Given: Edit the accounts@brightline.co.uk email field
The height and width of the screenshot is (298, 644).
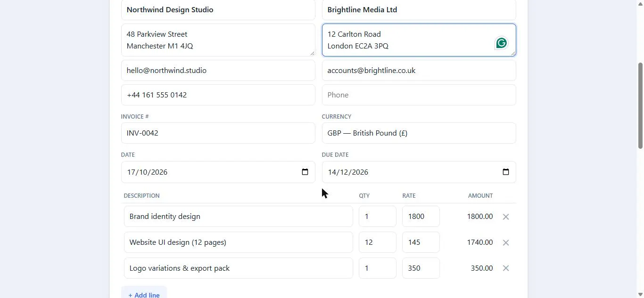Looking at the screenshot, I should click(419, 71).
